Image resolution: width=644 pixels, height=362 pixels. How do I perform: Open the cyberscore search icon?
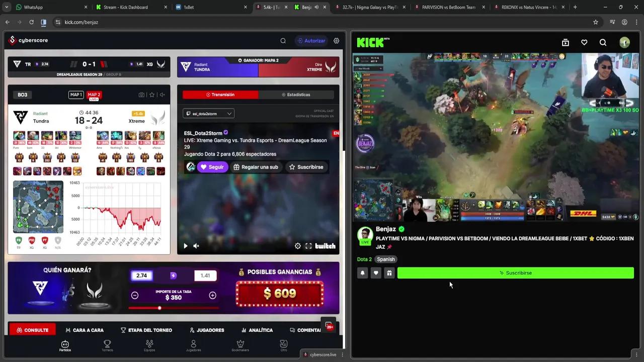click(x=283, y=41)
